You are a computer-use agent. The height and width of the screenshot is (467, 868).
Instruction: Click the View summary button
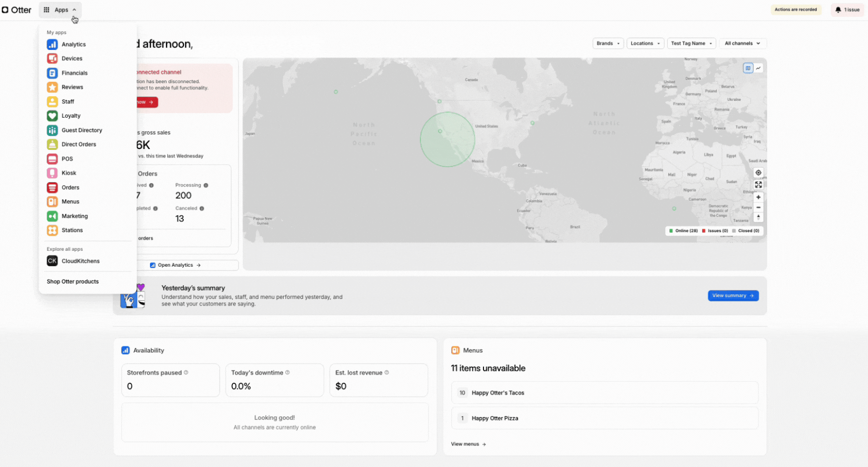pos(733,296)
